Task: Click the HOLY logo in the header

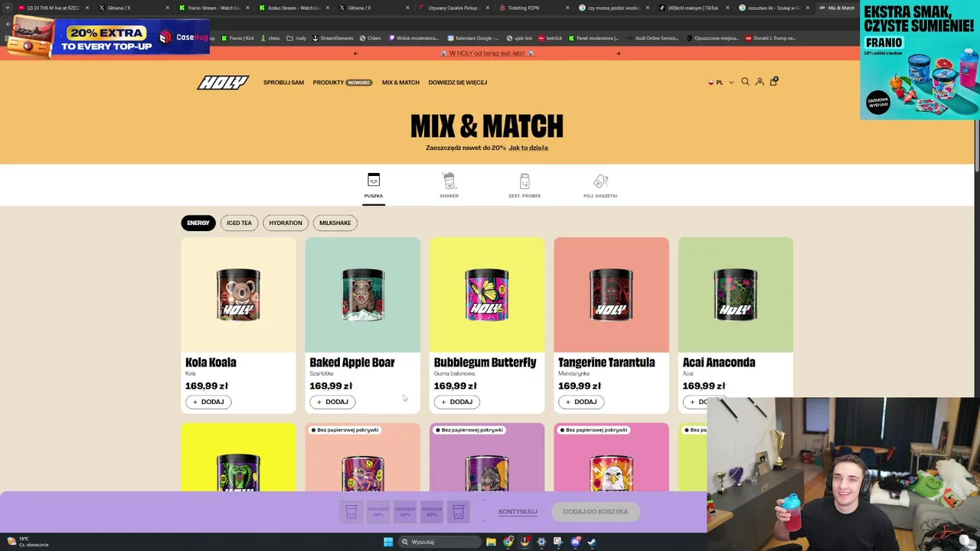Action: [x=223, y=83]
